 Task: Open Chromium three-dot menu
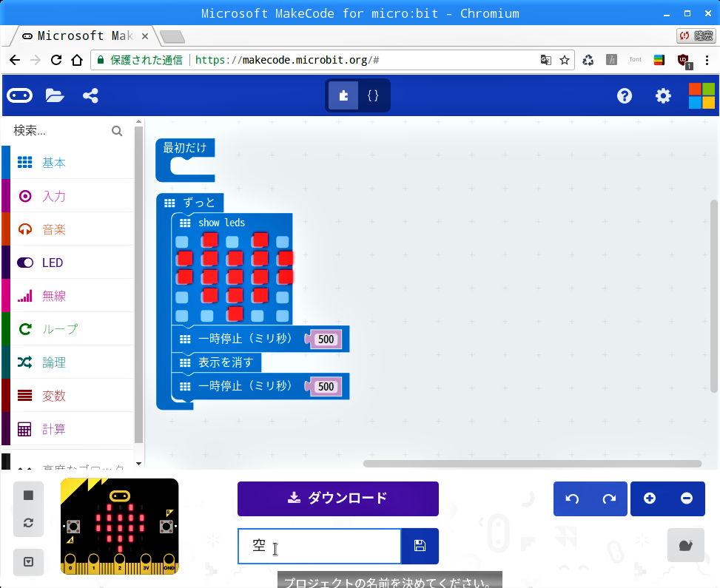707,60
